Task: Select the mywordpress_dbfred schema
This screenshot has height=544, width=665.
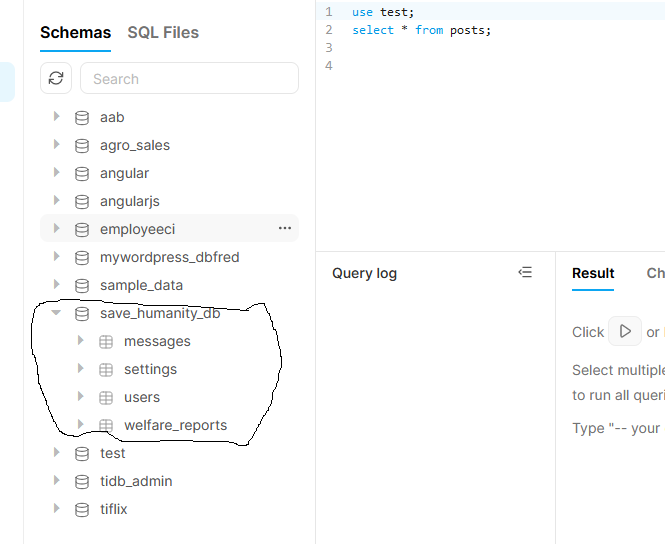Action: (169, 257)
